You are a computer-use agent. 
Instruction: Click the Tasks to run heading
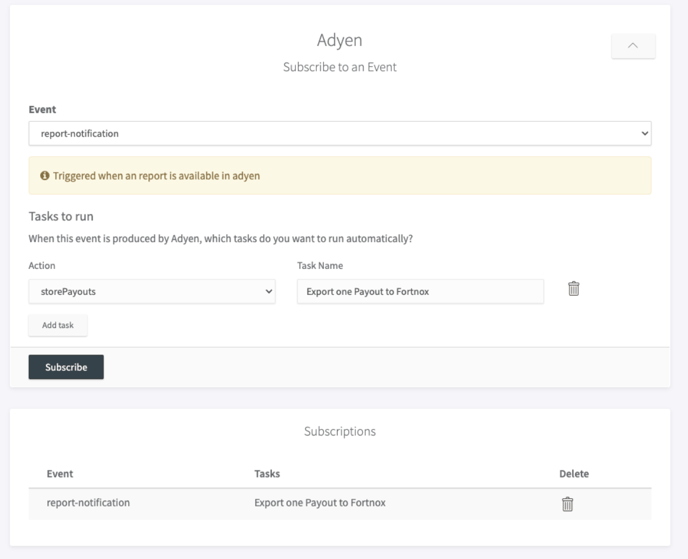click(61, 216)
